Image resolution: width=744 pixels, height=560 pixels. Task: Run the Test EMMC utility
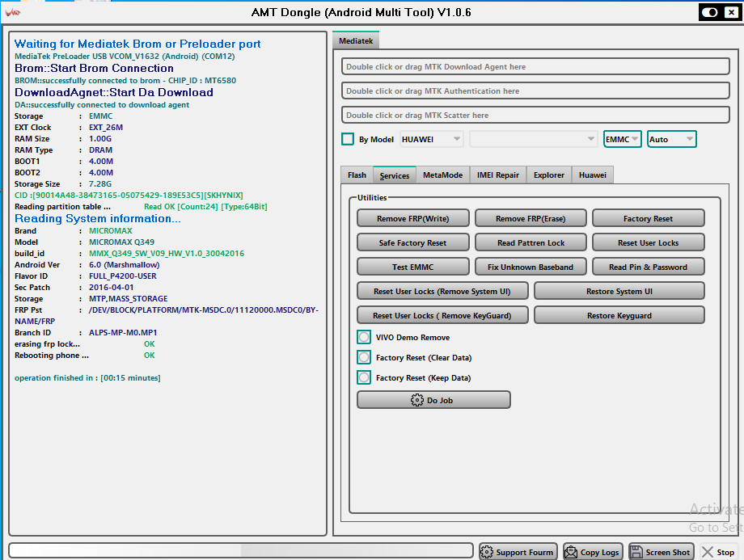(x=412, y=267)
